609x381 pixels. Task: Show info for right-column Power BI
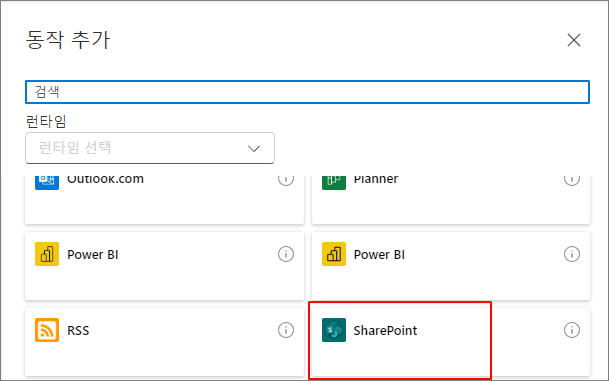point(572,254)
